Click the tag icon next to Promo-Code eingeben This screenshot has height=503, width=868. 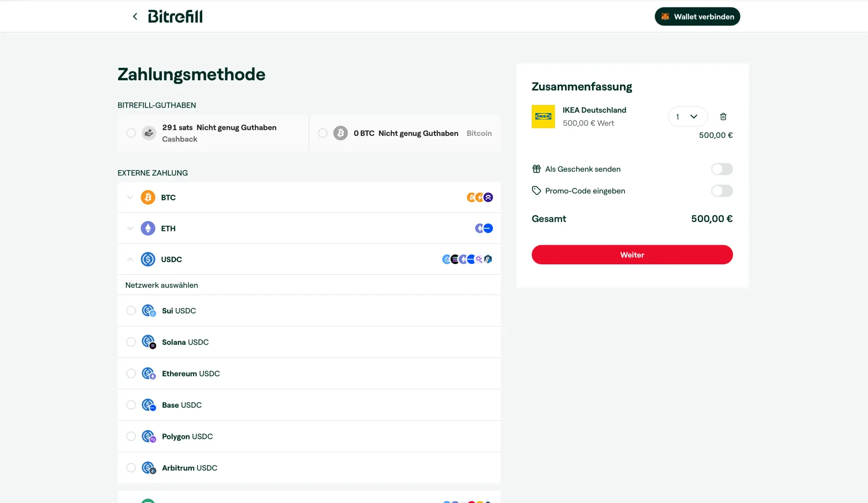(536, 191)
